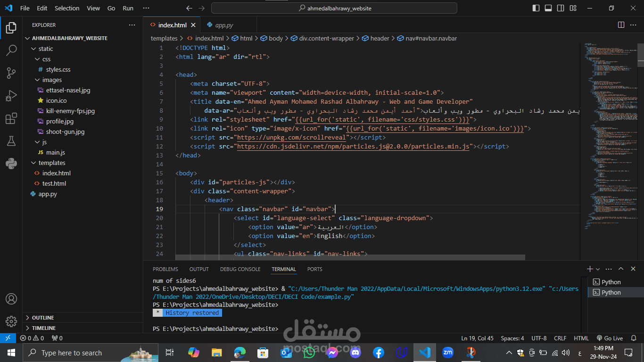Viewport: 644px width, 362px height.
Task: Open profile.jpg in the explorer
Action: tap(83, 121)
